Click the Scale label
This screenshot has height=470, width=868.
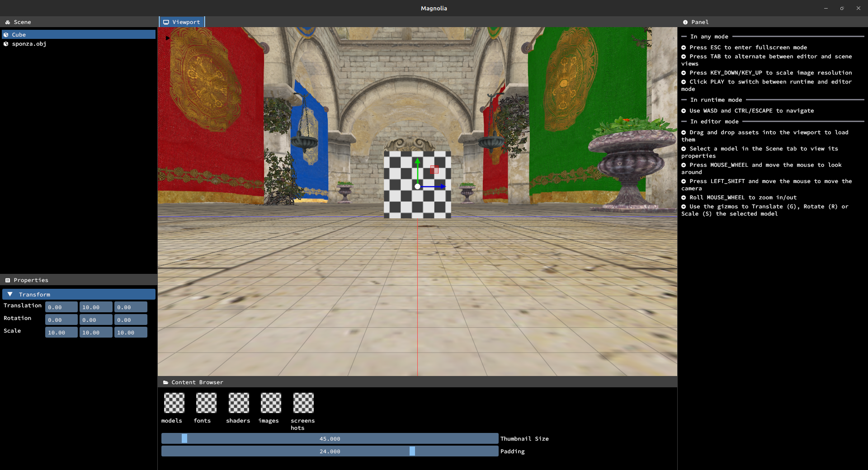[x=12, y=331]
